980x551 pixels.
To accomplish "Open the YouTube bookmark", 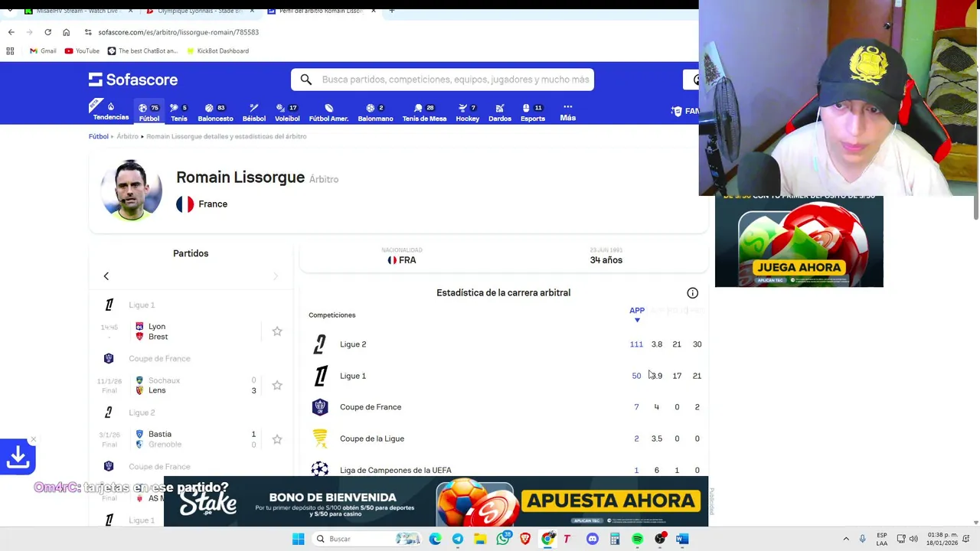I will click(82, 51).
